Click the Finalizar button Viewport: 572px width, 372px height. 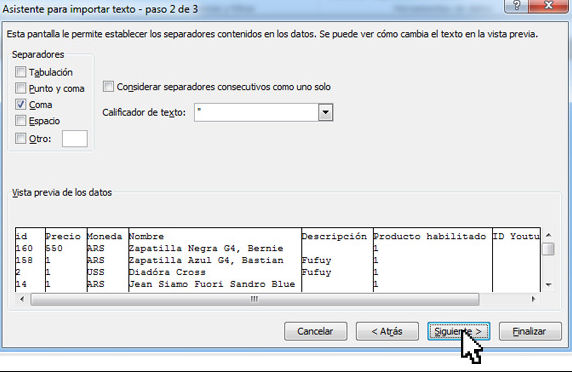click(x=530, y=331)
